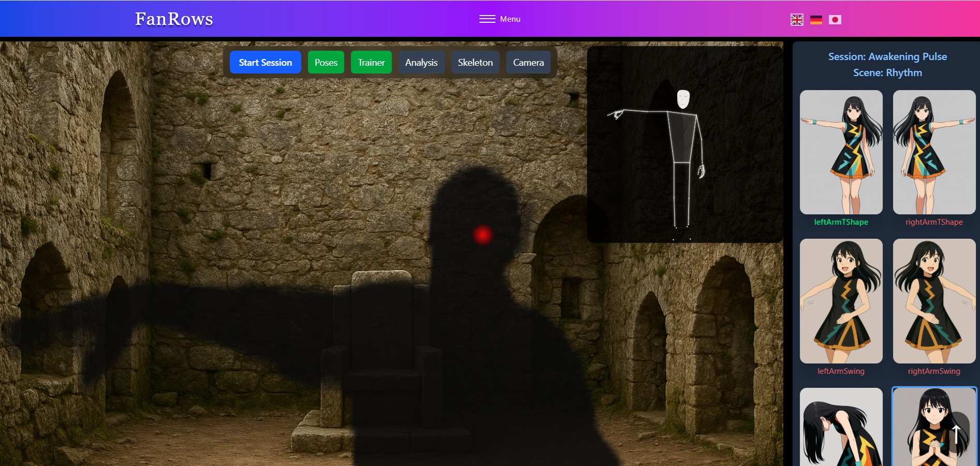Viewport: 980px width, 466px height.
Task: Select the bending-forward pose thumbnail
Action: (x=841, y=427)
